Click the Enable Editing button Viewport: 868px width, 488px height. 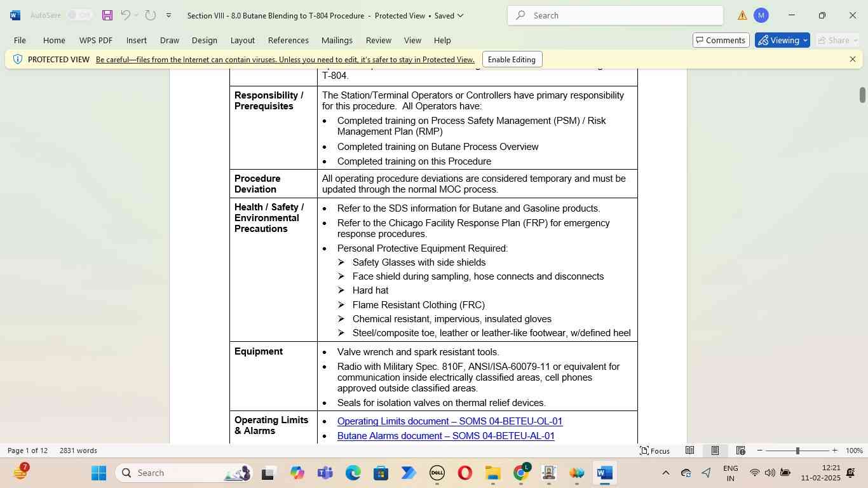pyautogui.click(x=512, y=60)
